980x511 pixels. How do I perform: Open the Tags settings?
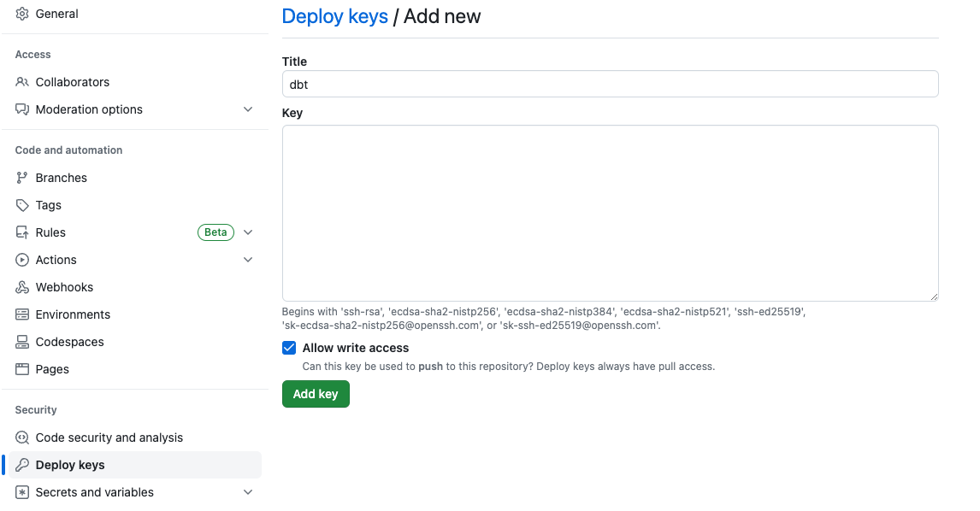pyautogui.click(x=48, y=205)
